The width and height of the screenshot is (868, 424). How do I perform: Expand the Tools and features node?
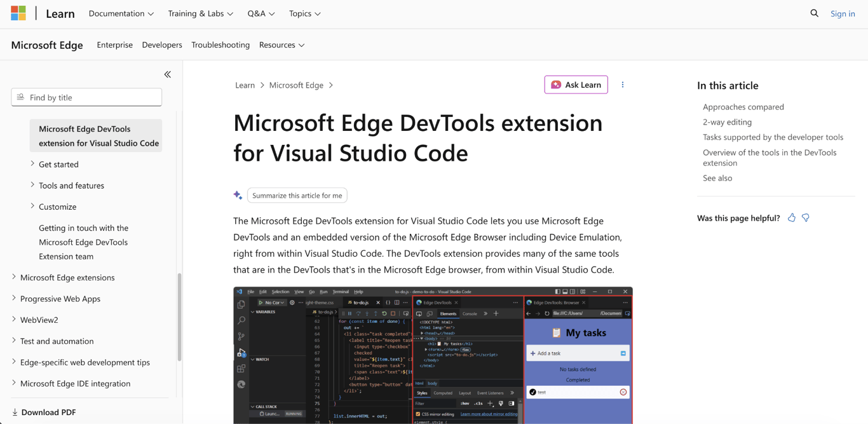(x=32, y=185)
